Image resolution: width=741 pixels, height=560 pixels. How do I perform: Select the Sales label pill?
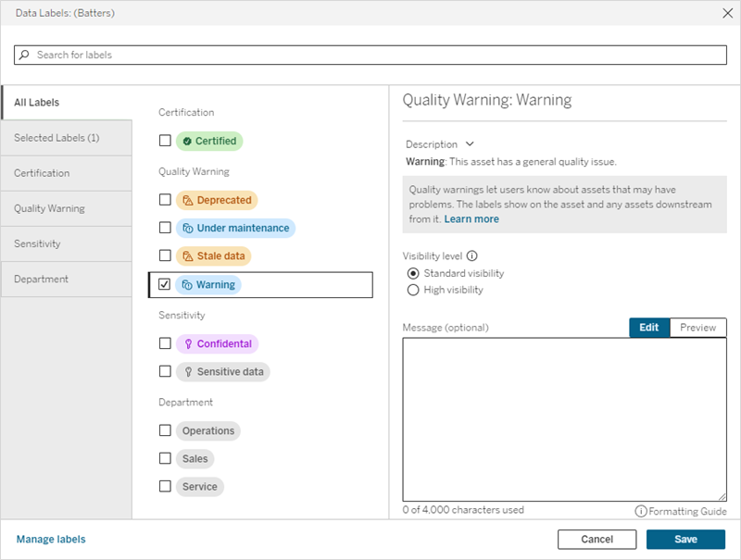pyautogui.click(x=195, y=458)
